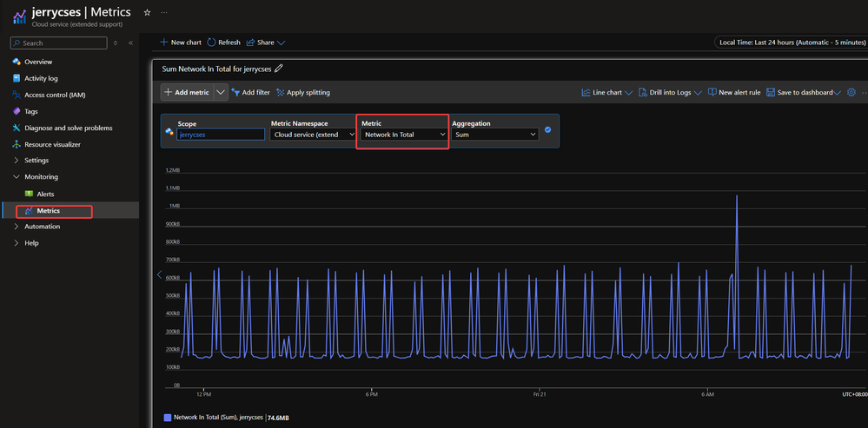
Task: Click the Overview cloud icon in sidebar
Action: tap(17, 62)
